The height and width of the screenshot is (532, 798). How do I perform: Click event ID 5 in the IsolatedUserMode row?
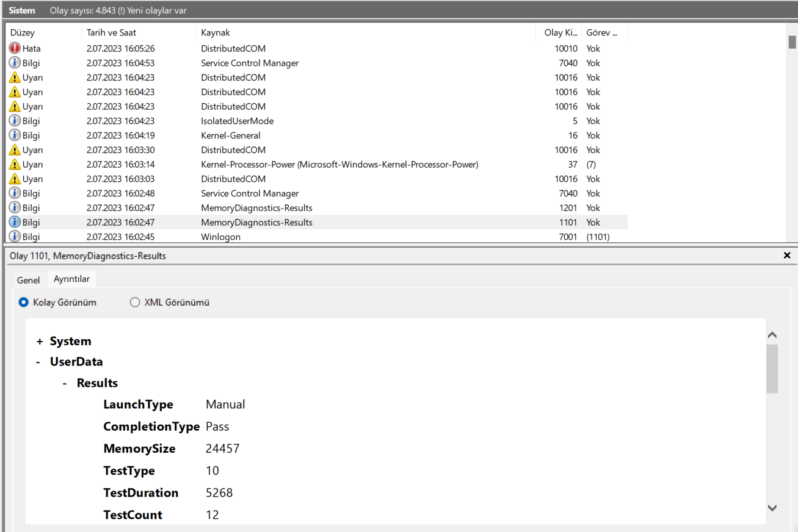[575, 121]
